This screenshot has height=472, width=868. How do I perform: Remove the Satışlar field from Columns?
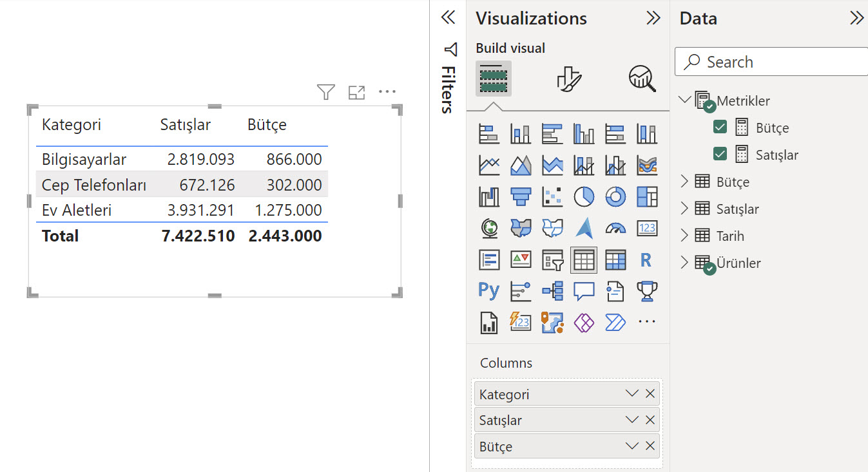[650, 420]
